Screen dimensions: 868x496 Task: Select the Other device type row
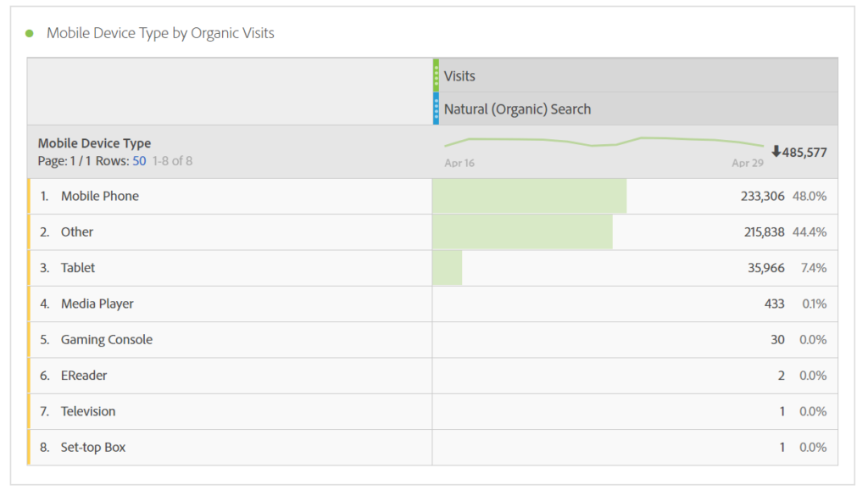click(77, 231)
